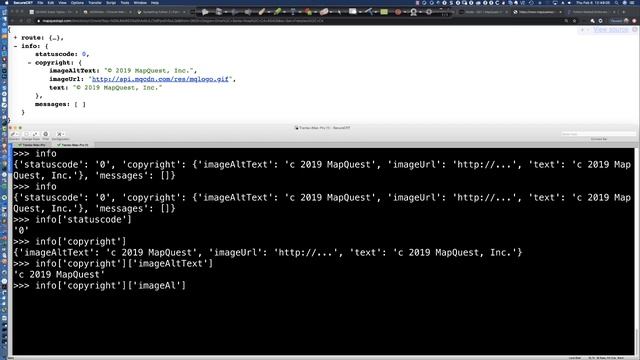This screenshot has width=640, height=360.
Task: Click the line info['copyright']['imageAltText']
Action: click(113, 264)
